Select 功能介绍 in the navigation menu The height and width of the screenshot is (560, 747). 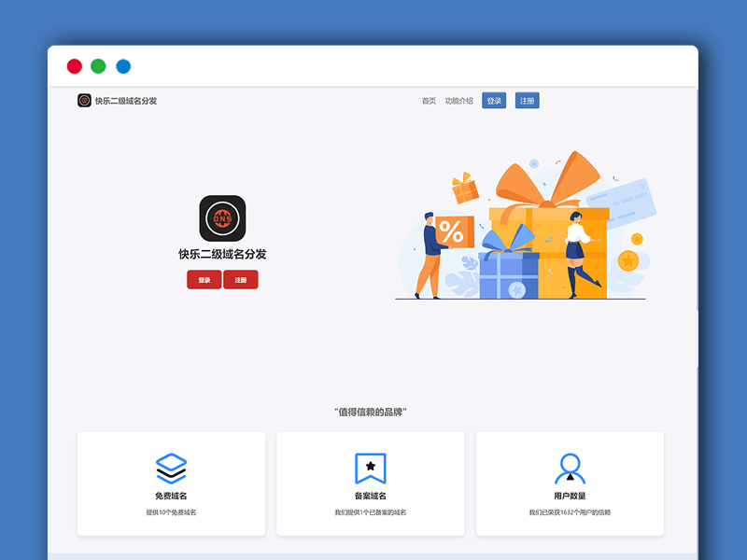click(x=457, y=99)
